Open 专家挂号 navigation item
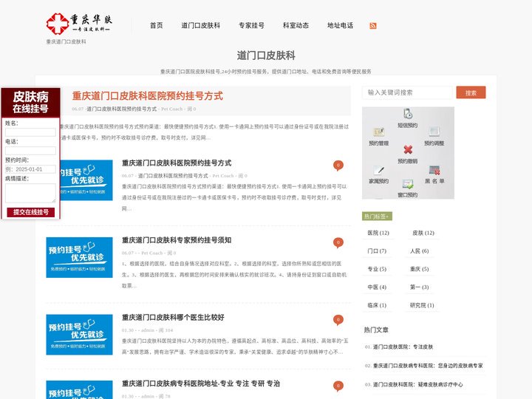Image resolution: width=532 pixels, height=399 pixels. coord(251,25)
